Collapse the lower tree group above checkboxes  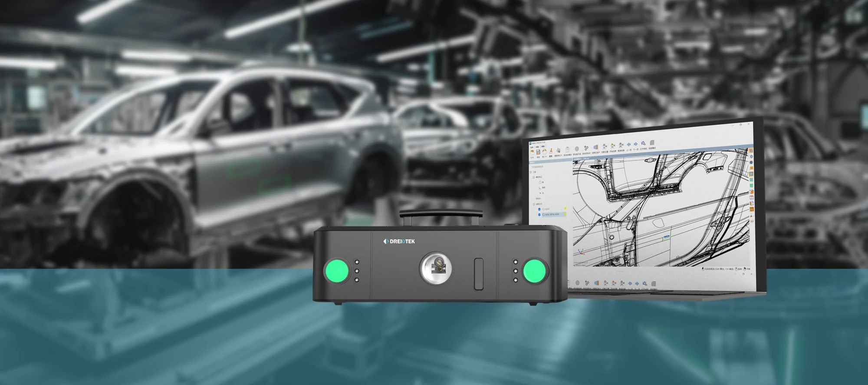[533, 204]
